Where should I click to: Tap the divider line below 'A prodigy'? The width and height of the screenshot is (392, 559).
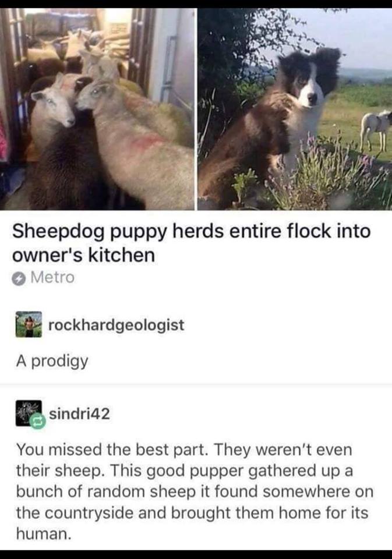pyautogui.click(x=196, y=385)
